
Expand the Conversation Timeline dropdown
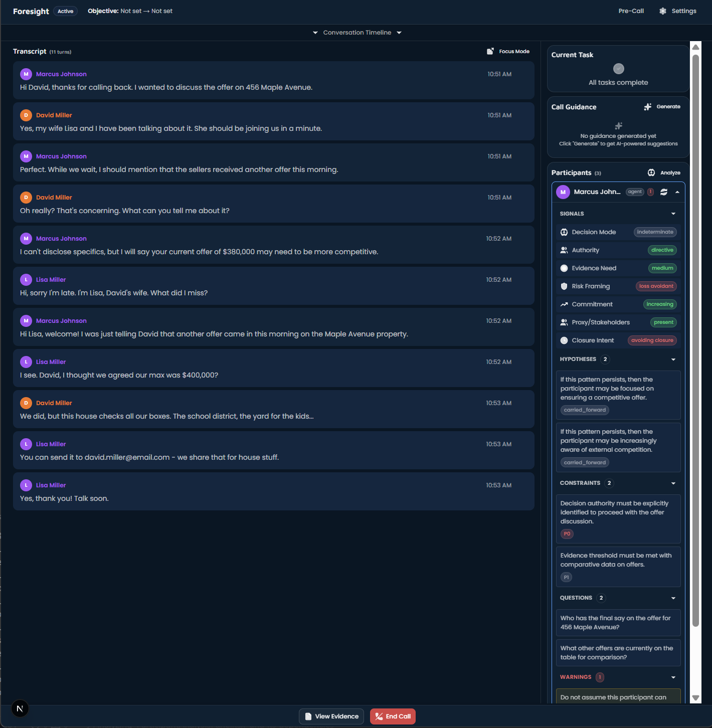pyautogui.click(x=357, y=33)
